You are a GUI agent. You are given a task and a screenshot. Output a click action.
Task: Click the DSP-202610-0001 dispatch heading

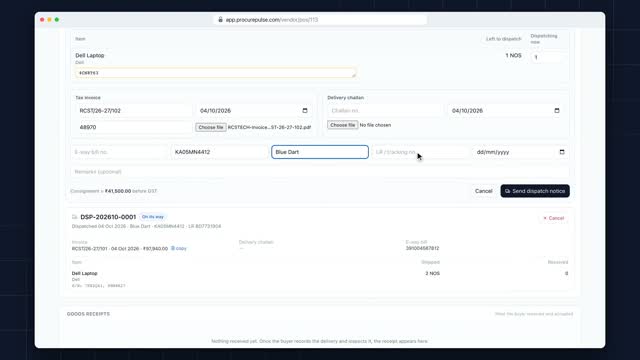(108, 217)
